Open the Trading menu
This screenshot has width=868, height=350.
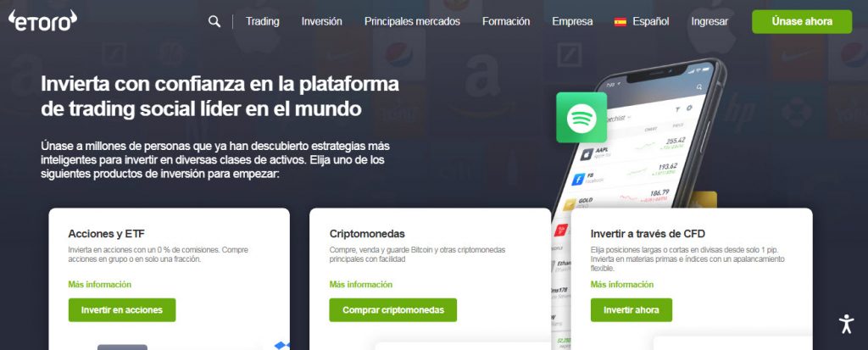tap(263, 21)
